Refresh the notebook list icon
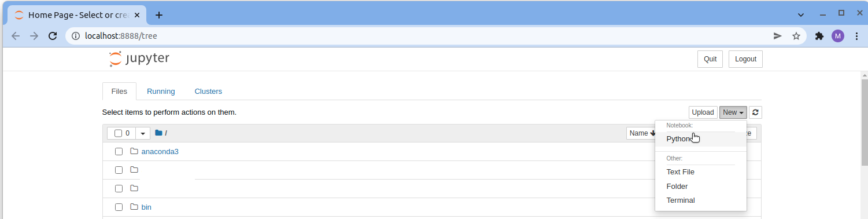This screenshot has height=219, width=868. point(755,112)
